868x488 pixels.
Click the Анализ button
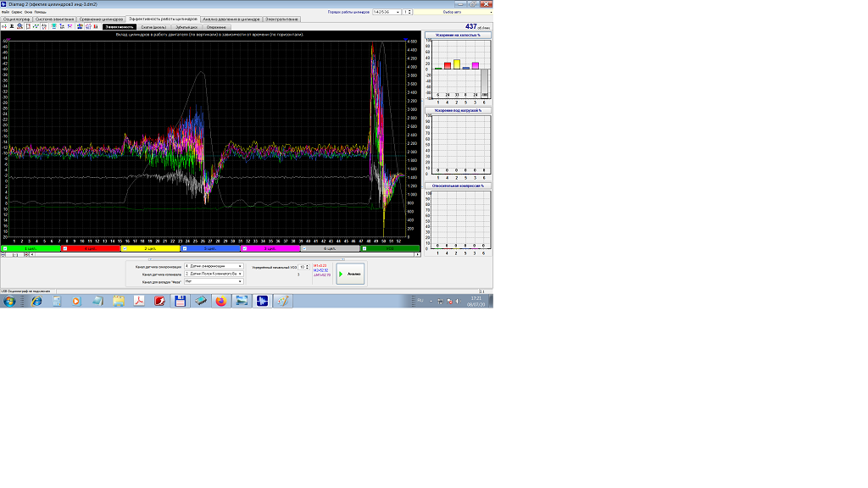pos(350,274)
